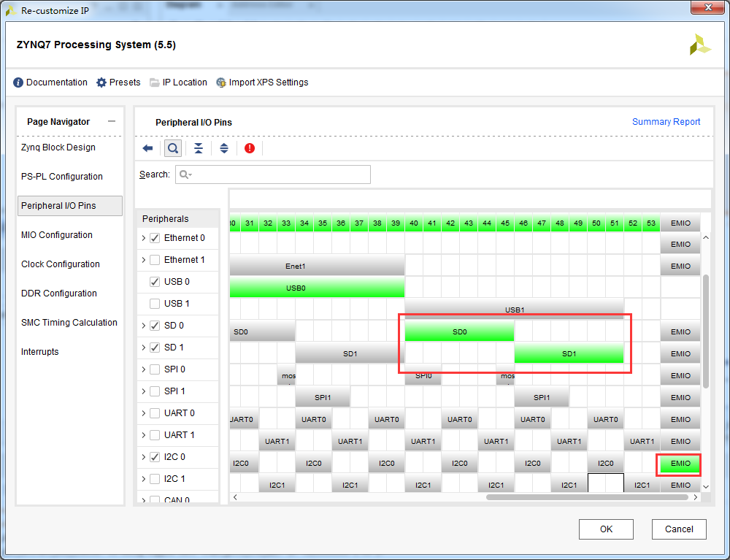Screen dimensions: 730x560
Task: Click the red error indicator icon
Action: pos(250,148)
